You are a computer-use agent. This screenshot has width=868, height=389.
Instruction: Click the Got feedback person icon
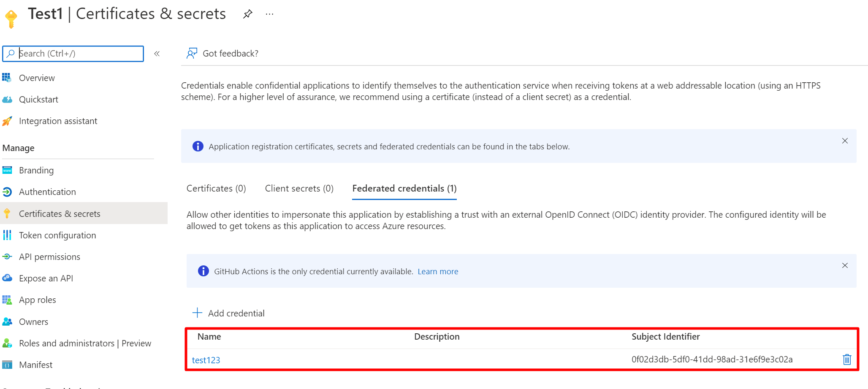click(x=192, y=54)
